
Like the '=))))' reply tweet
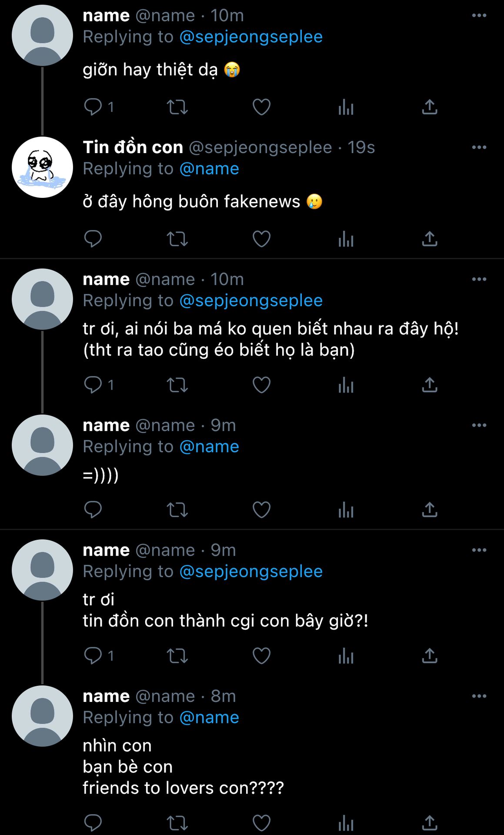click(x=261, y=510)
